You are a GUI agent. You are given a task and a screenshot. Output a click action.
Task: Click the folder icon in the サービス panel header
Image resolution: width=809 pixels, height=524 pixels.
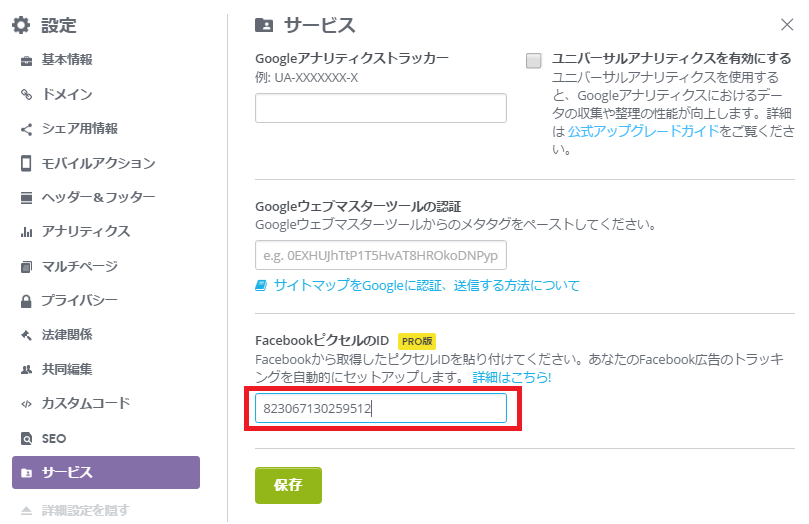tap(264, 25)
